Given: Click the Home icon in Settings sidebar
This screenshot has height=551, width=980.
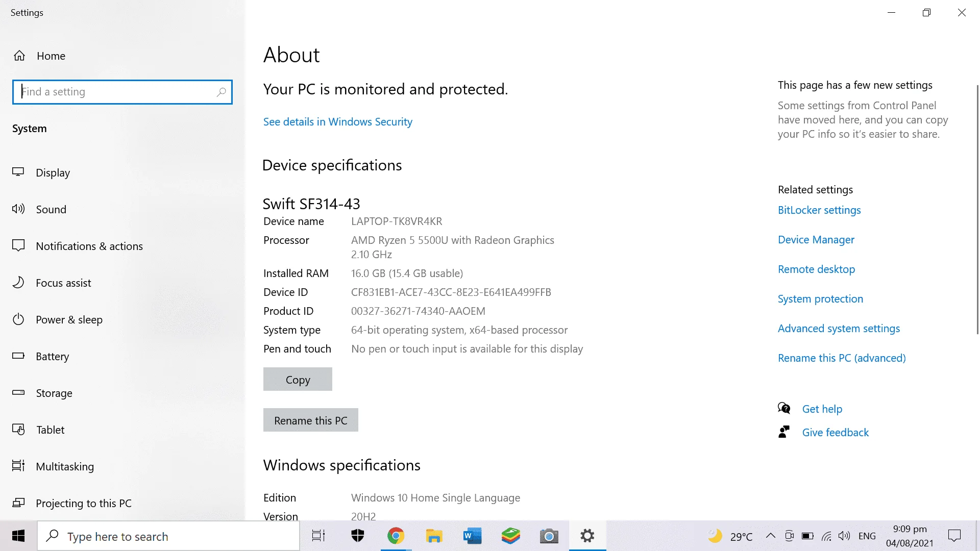Looking at the screenshot, I should 19,56.
